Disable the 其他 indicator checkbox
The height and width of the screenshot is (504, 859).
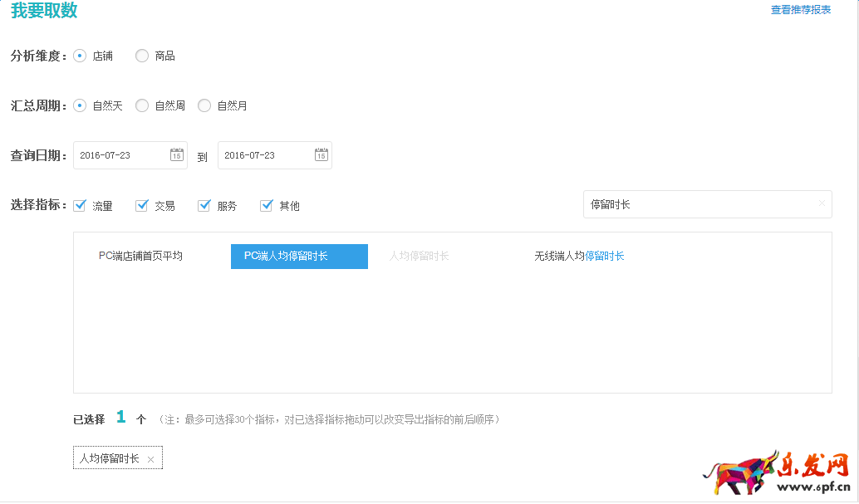(267, 205)
